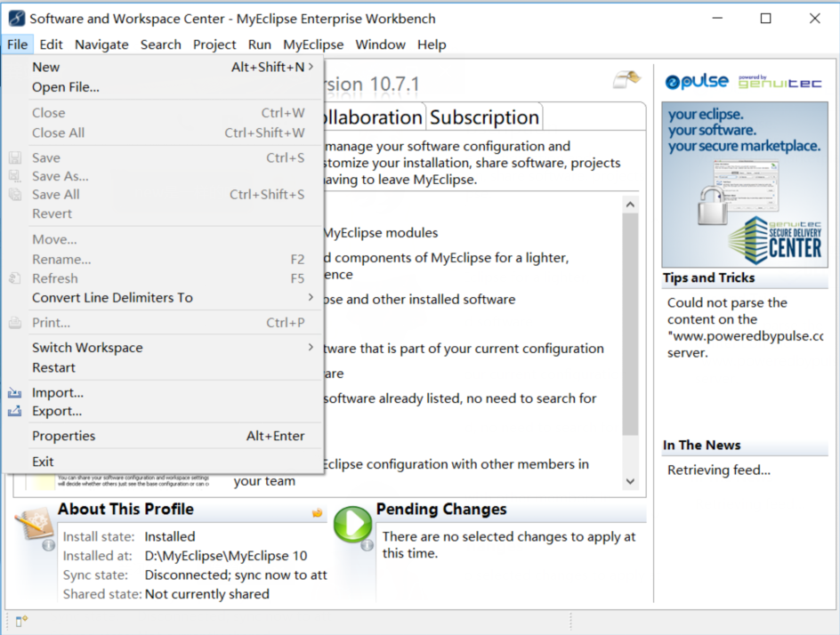Click the notepad icon beside About This Profile
Image resolution: width=840 pixels, height=635 pixels.
pyautogui.click(x=33, y=526)
